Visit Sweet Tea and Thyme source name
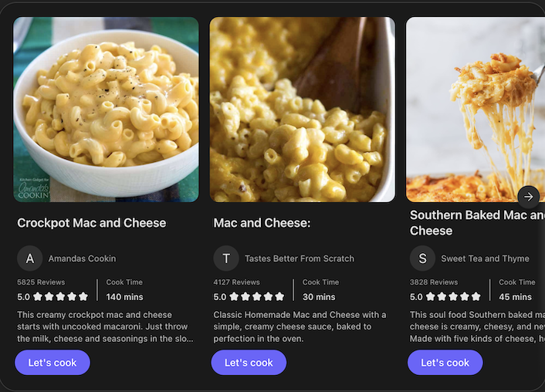This screenshot has width=545, height=392. click(485, 259)
